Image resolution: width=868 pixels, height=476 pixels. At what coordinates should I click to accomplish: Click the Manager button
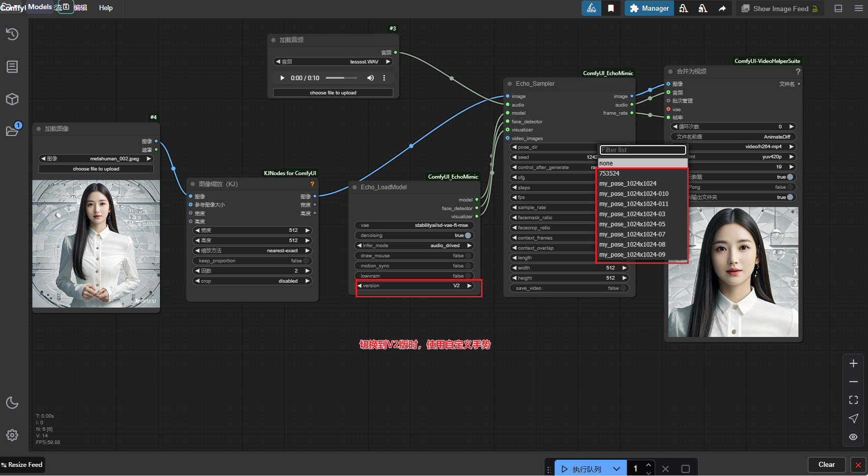coord(649,8)
